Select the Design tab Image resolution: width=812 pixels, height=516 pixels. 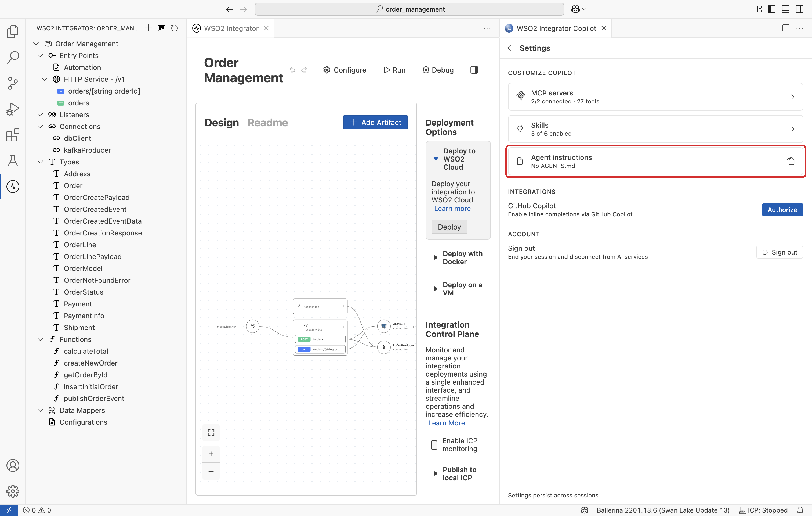tap(222, 123)
